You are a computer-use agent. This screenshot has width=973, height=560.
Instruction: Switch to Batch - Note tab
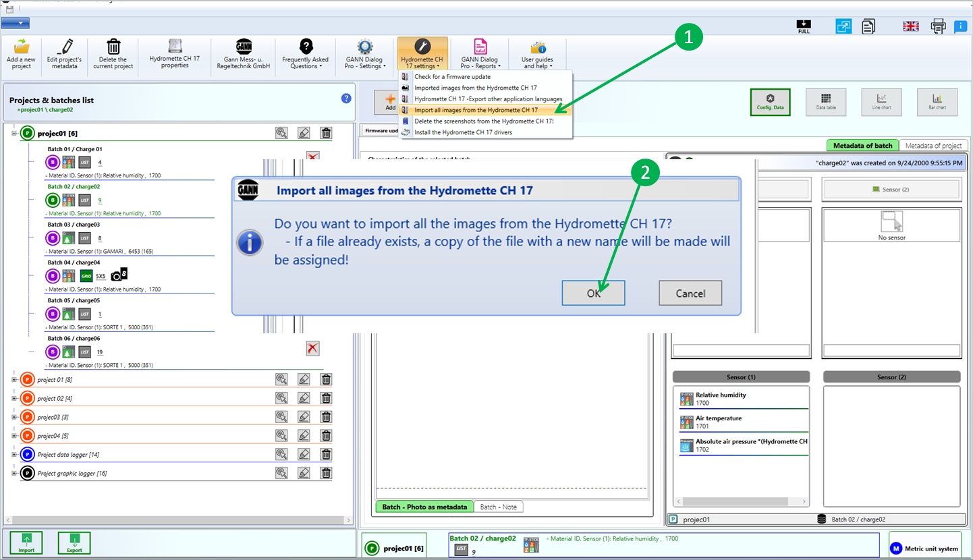pos(499,507)
